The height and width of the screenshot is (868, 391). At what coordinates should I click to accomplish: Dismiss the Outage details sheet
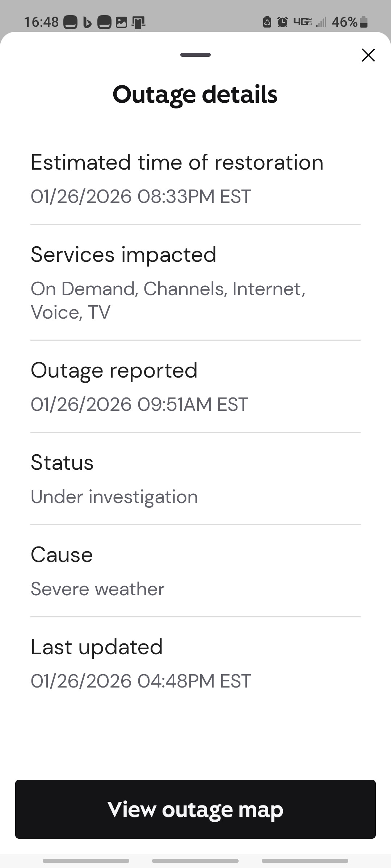[x=368, y=55]
